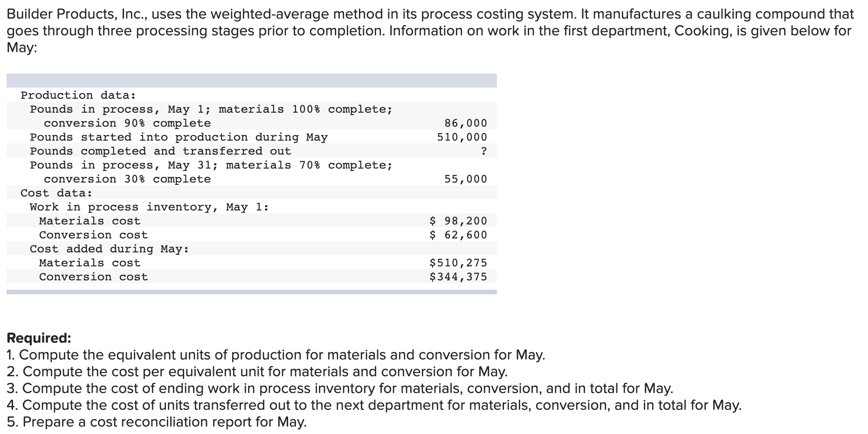868x434 pixels.
Task: Select requirement 5 cost reconciliation report line
Action: pyautogui.click(x=157, y=421)
